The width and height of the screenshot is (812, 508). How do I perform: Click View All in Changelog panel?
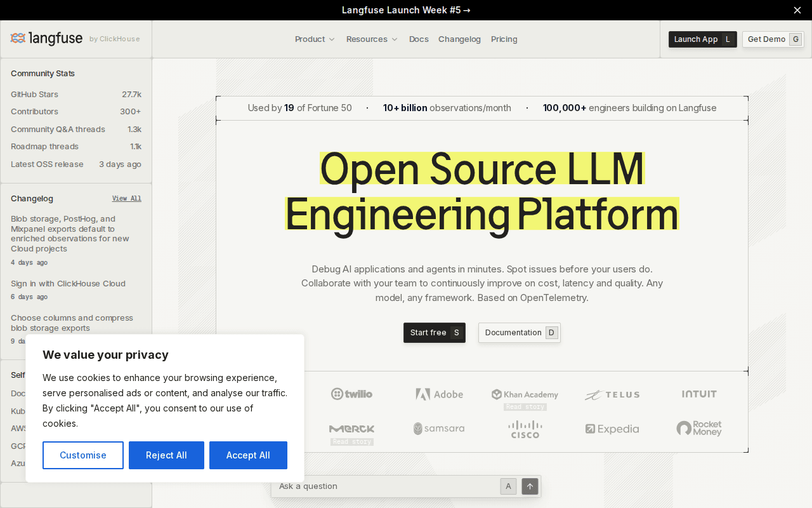click(127, 199)
